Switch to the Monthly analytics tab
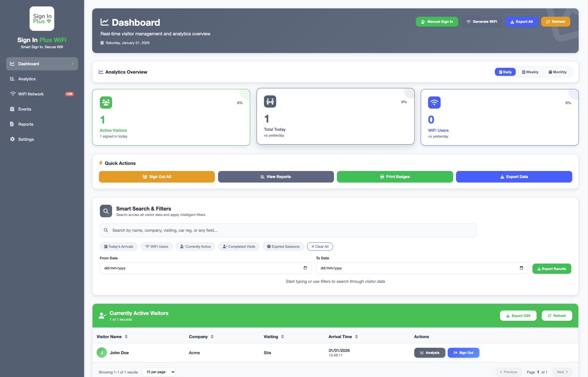The image size is (588, 377). click(557, 72)
